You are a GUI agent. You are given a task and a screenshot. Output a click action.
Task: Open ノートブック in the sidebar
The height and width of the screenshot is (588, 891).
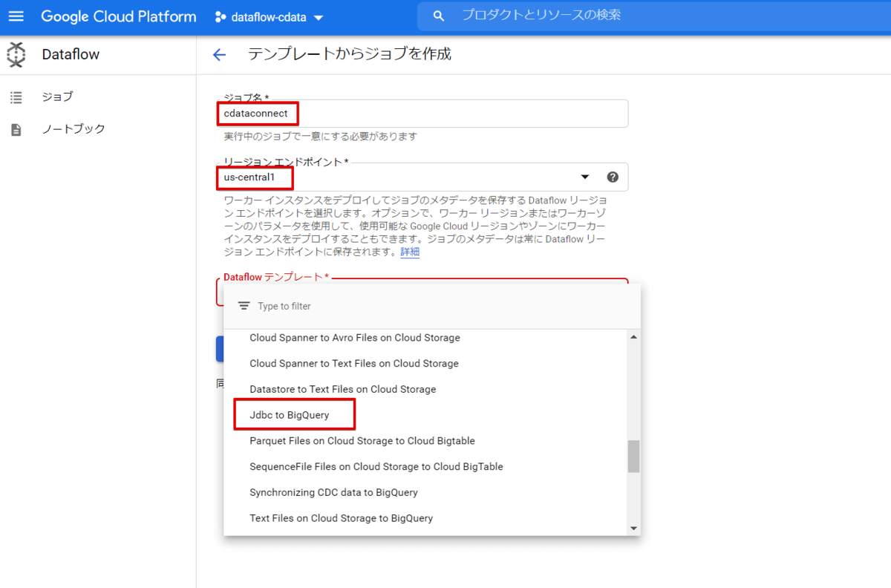tap(74, 129)
